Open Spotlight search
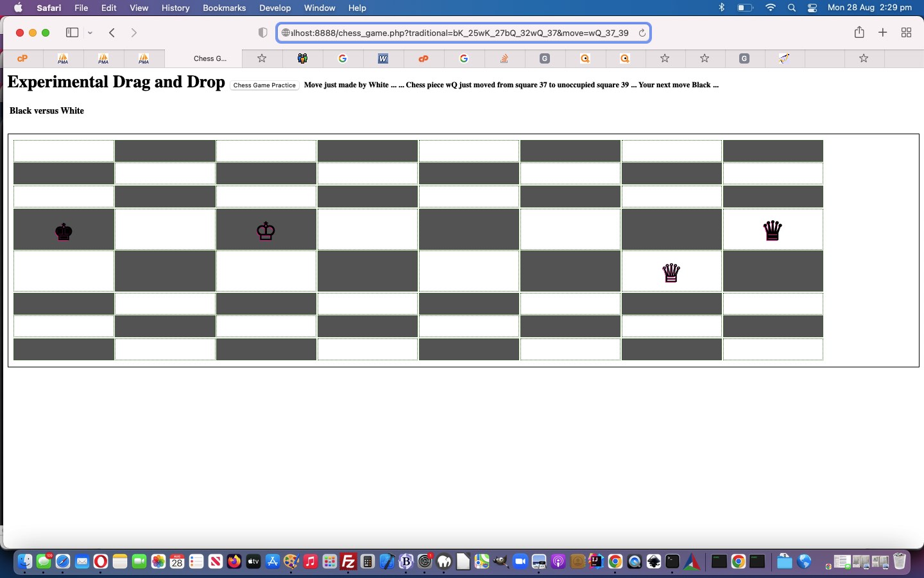This screenshot has height=578, width=924. (x=792, y=8)
